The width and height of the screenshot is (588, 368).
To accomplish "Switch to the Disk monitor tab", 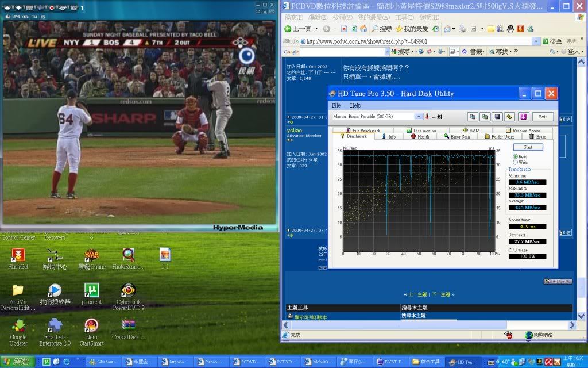I will pyautogui.click(x=421, y=131).
